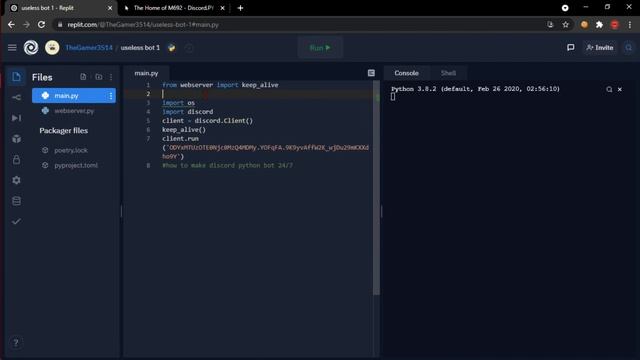Click the Packager files heading

tap(64, 131)
